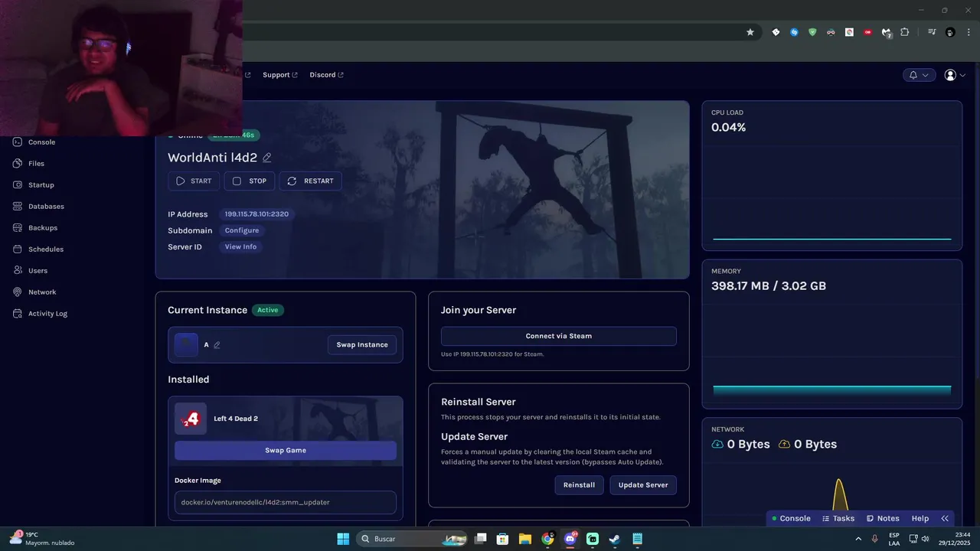Open File Explorer from the taskbar
The width and height of the screenshot is (980, 551).
525,539
